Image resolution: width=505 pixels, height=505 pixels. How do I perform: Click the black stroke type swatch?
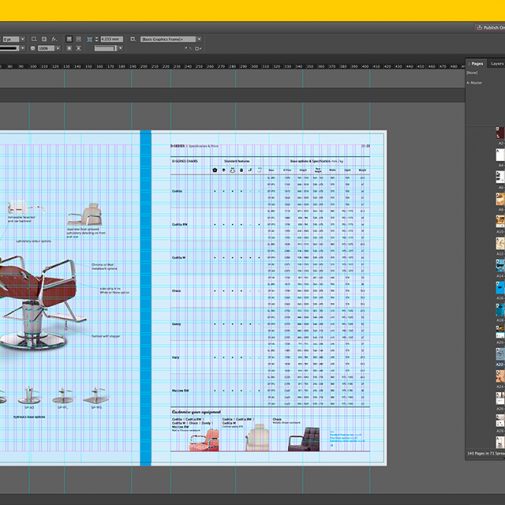9,48
